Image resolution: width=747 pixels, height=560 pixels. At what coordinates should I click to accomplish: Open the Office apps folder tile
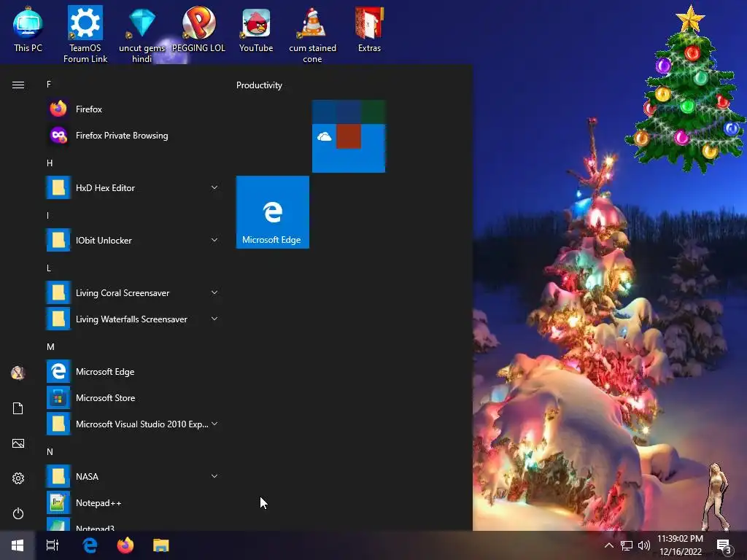pos(349,136)
